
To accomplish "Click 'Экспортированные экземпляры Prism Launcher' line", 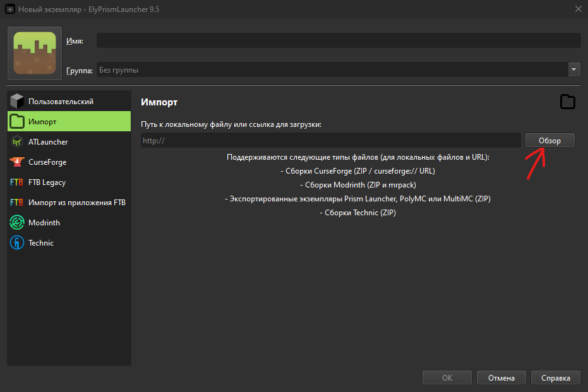I will point(357,199).
